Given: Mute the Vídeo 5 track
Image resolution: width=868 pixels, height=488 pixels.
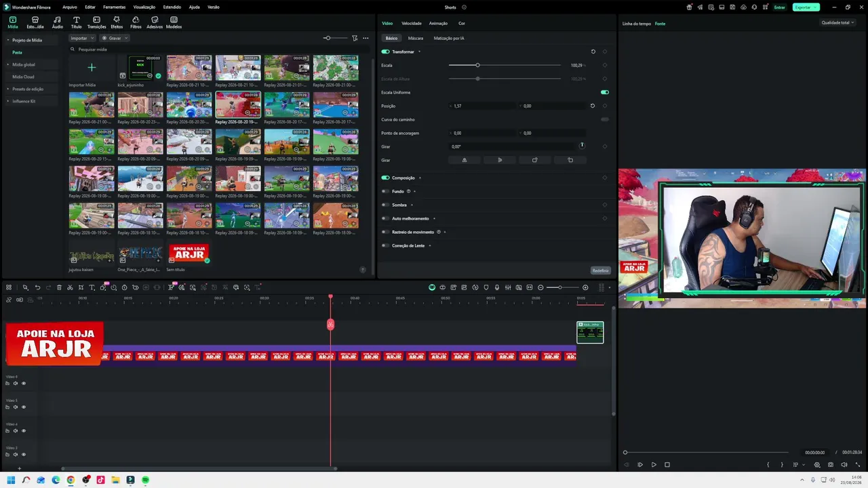Looking at the screenshot, I should (16, 407).
